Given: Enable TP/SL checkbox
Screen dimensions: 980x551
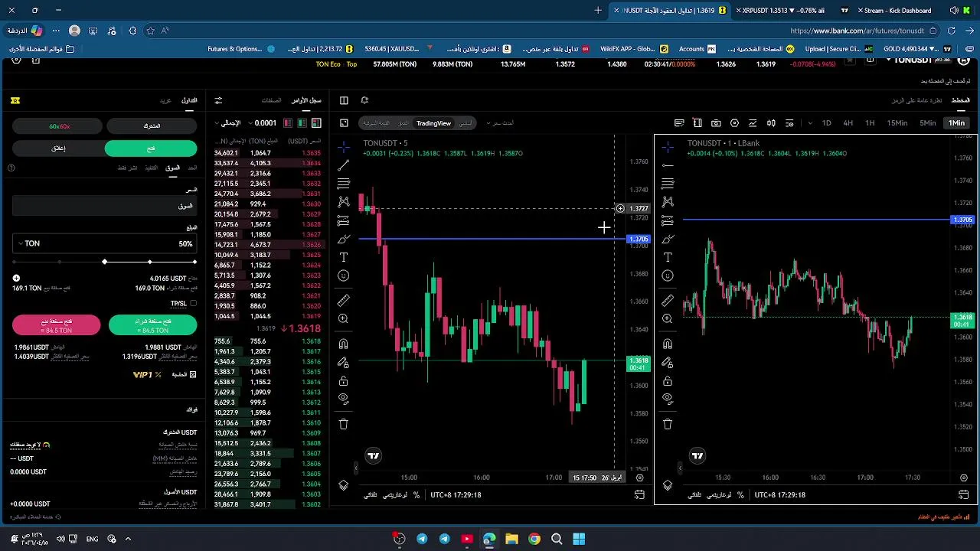Looking at the screenshot, I should pyautogui.click(x=193, y=304).
